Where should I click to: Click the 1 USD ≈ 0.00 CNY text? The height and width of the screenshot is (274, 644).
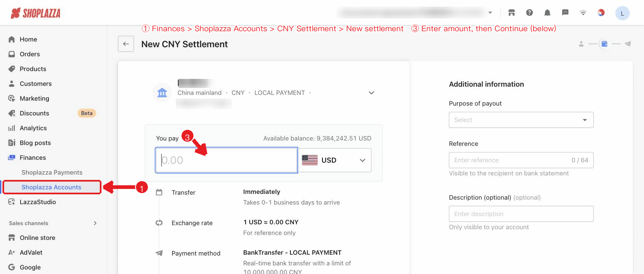[271, 222]
